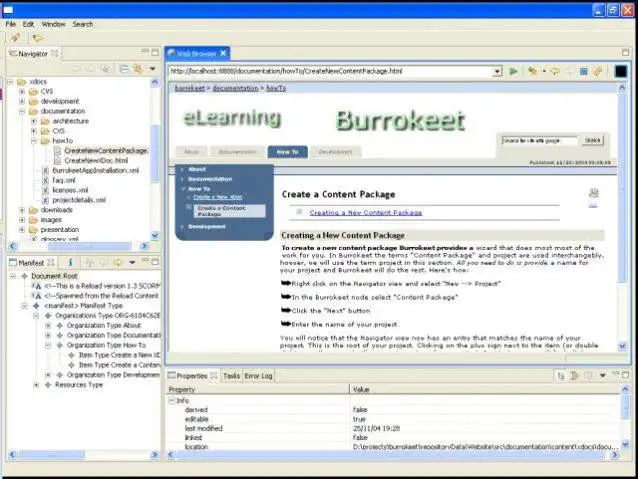Open the Edit menu
638x479 pixels.
(28, 24)
